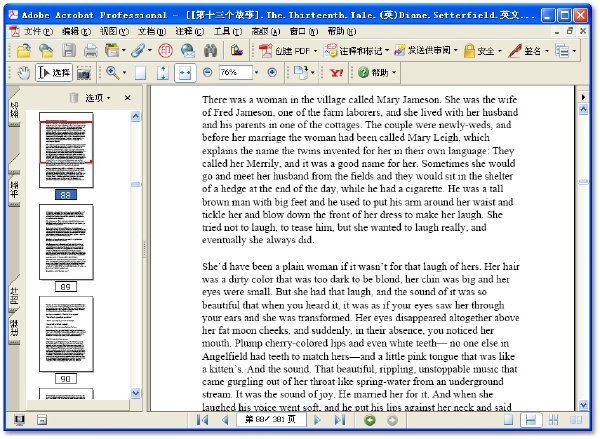The height and width of the screenshot is (439, 600).
Task: Go to the previous page
Action: tap(225, 420)
